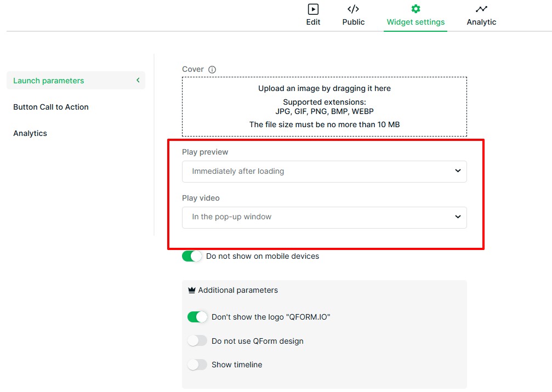Open Button Call to Action section

pyautogui.click(x=51, y=107)
